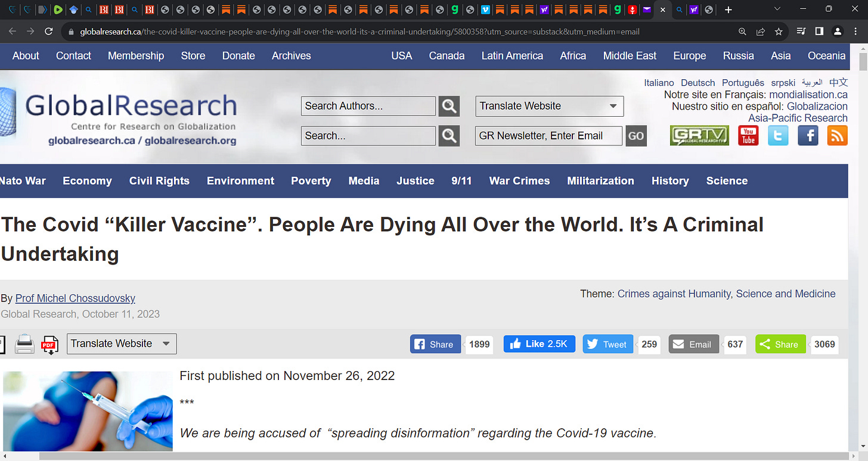Open the About menu item
Screen dimensions: 868x461
click(x=26, y=55)
